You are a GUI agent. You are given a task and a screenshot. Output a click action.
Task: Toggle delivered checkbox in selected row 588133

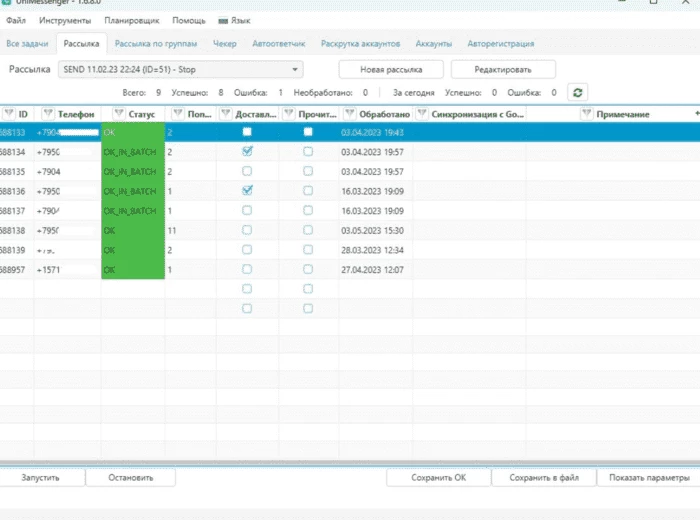tap(247, 132)
